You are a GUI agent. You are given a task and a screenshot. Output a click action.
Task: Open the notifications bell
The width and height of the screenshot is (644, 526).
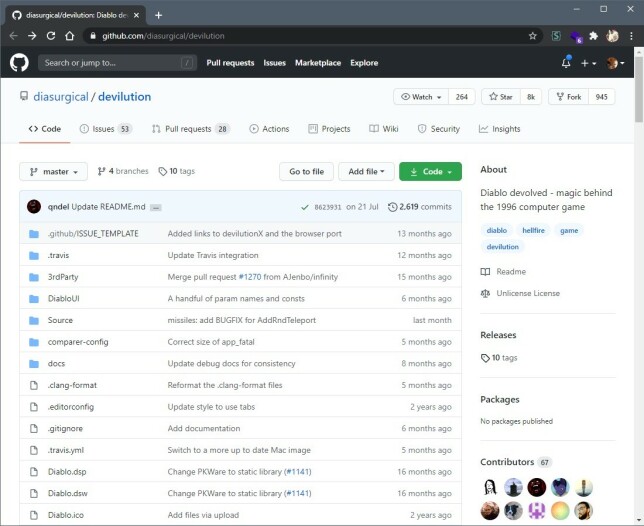coord(566,62)
